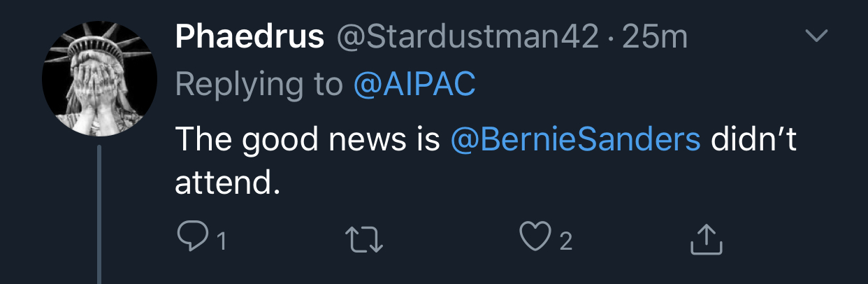Share the tweet using the upload arrow
The image size is (868, 284).
pos(705,240)
